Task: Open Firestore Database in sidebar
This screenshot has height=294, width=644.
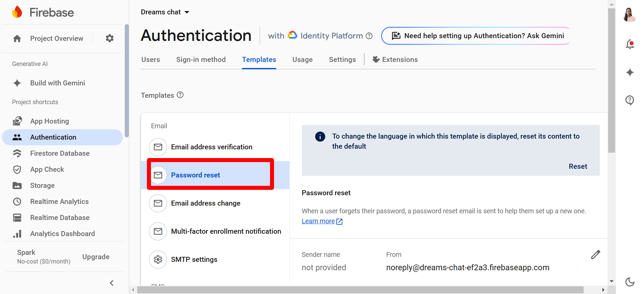Action: pyautogui.click(x=60, y=153)
